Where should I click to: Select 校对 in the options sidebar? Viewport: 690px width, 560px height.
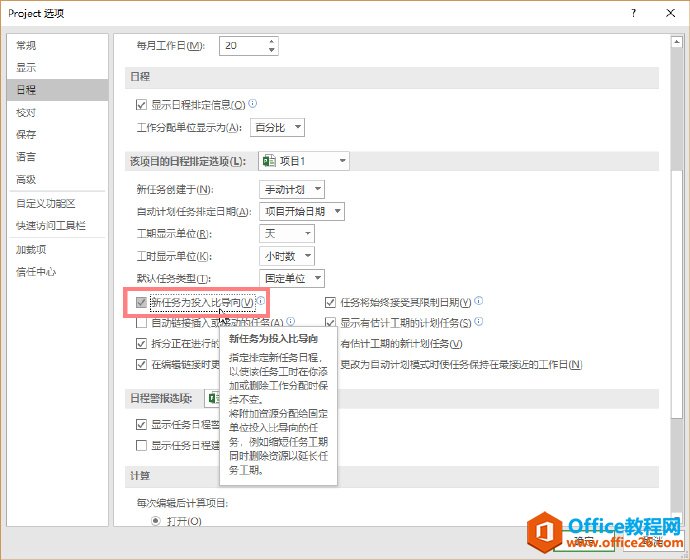(x=57, y=113)
